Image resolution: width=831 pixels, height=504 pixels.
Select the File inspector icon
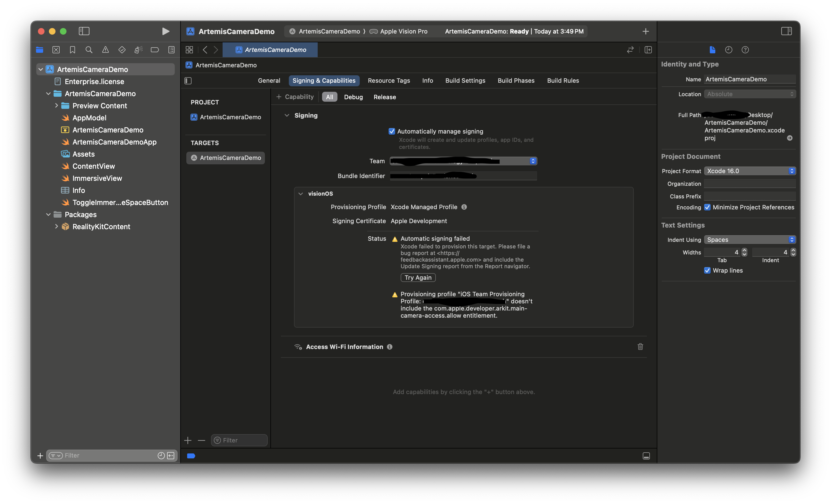pos(712,50)
